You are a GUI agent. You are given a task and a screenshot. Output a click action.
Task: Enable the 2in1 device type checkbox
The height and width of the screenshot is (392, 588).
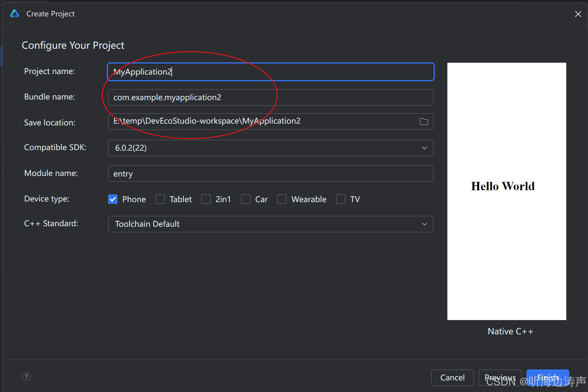206,199
